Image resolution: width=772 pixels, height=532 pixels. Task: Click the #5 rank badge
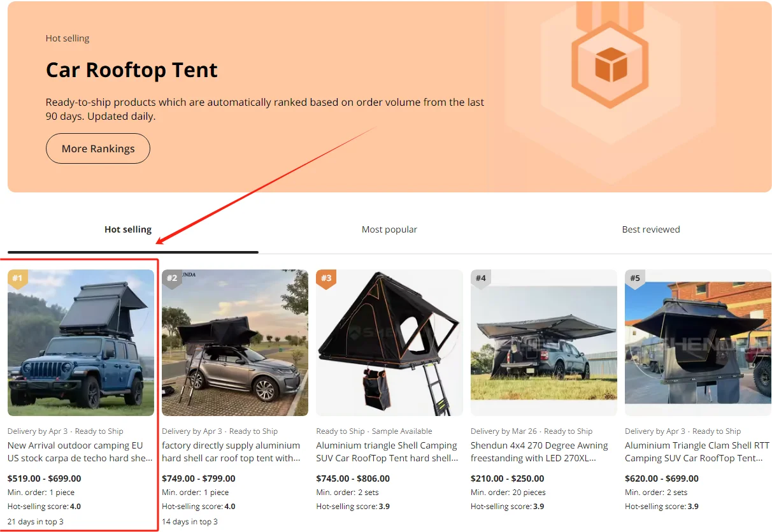click(x=634, y=278)
